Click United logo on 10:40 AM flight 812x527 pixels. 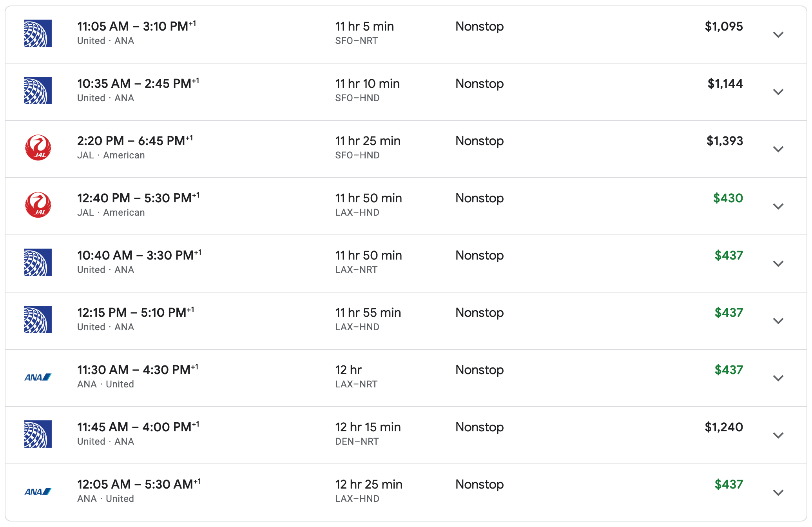click(38, 262)
